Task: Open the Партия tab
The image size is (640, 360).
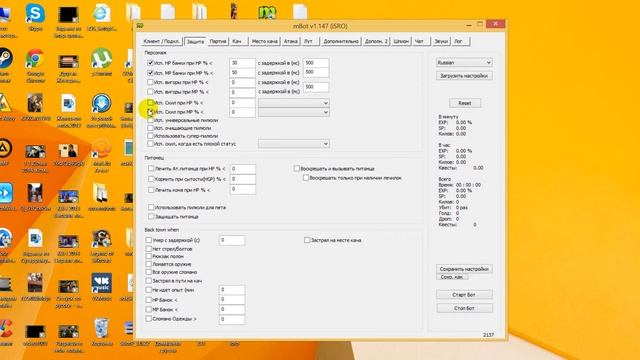Action: 218,41
